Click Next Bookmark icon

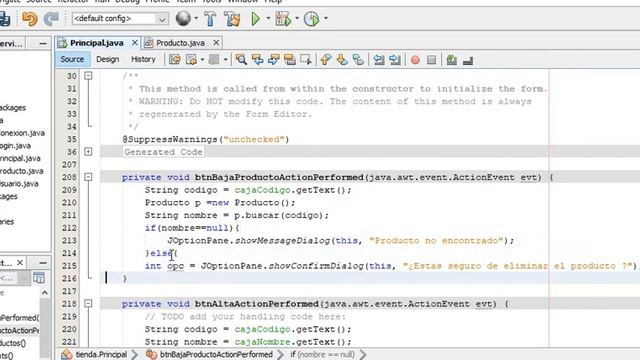pyautogui.click(x=342, y=60)
